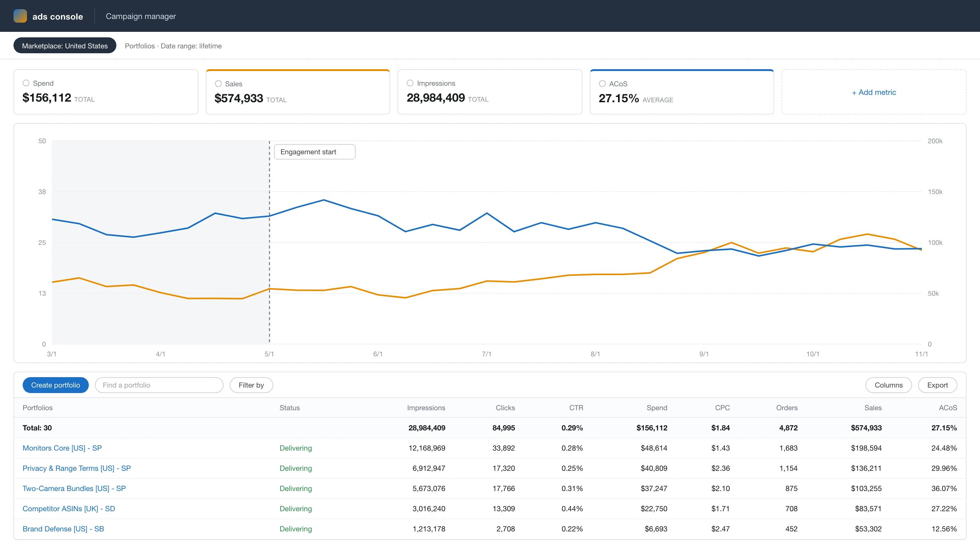Click the 17,766 clicks cell

[x=504, y=488]
